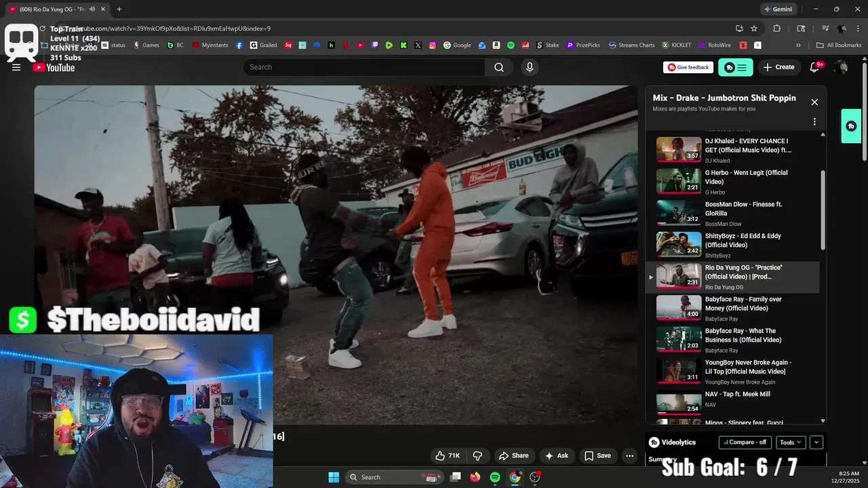This screenshot has height=488, width=868.
Task: Save the video to a playlist
Action: click(597, 455)
